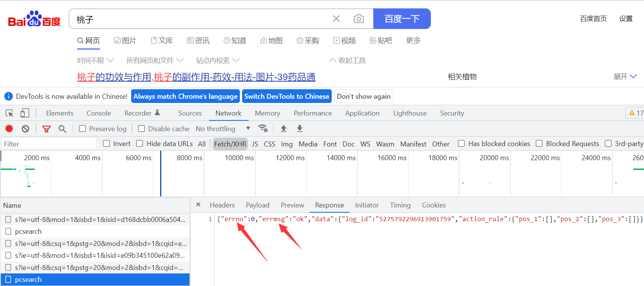Viewport: 644px width, 286px height.
Task: Check the Blocked Requests checkbox
Action: pyautogui.click(x=539, y=143)
